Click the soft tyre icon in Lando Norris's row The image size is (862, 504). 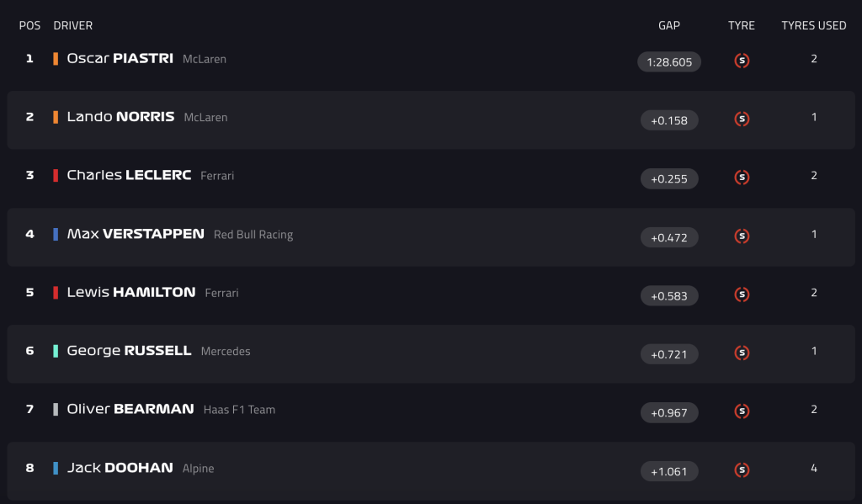[742, 119]
